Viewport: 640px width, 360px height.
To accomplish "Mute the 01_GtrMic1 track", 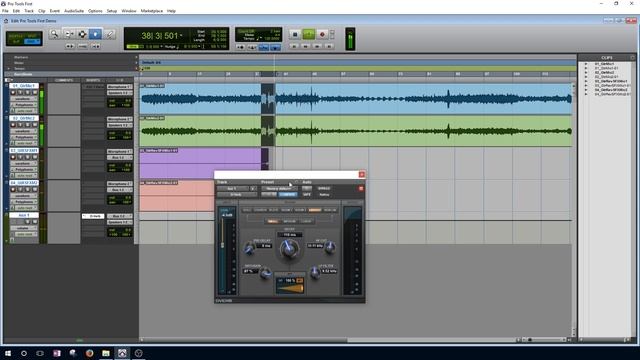I will 35,92.
